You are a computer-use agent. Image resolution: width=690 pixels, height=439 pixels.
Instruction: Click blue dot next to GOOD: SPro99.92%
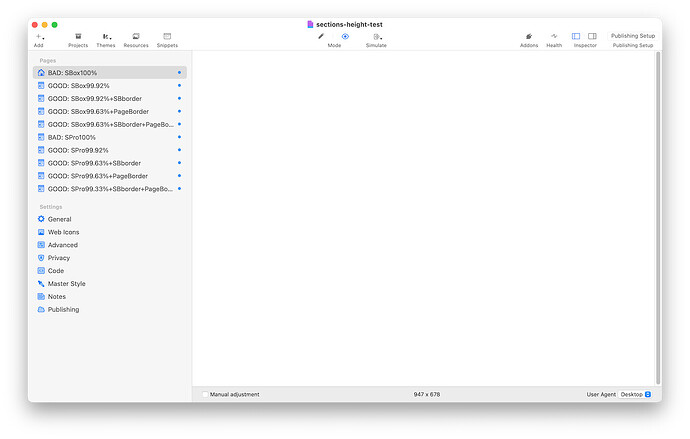coord(179,150)
